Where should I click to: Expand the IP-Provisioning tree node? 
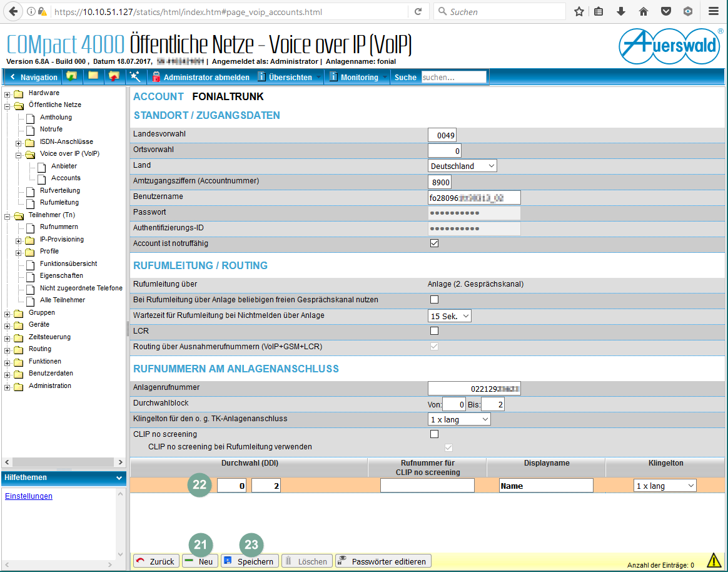pyautogui.click(x=19, y=241)
